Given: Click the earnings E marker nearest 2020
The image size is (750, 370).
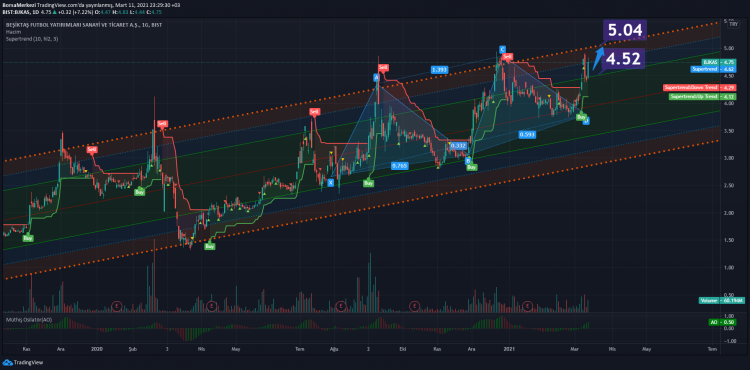Looking at the screenshot, I should 117,305.
